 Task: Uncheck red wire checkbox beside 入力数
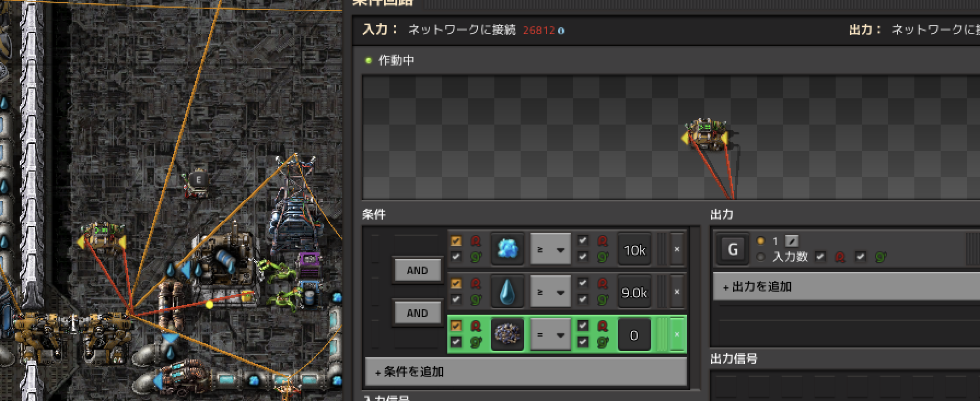820,257
